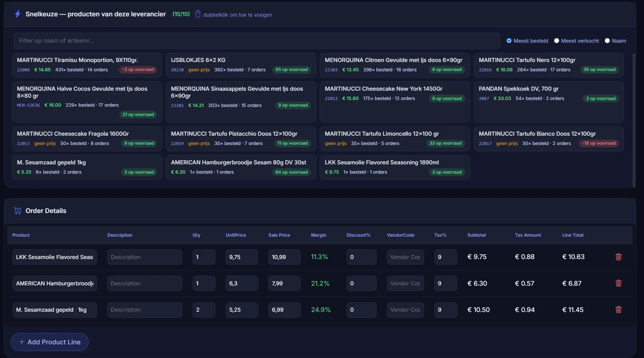The width and height of the screenshot is (644, 358).
Task: Select the Meest verkocht sort option
Action: [x=556, y=41]
